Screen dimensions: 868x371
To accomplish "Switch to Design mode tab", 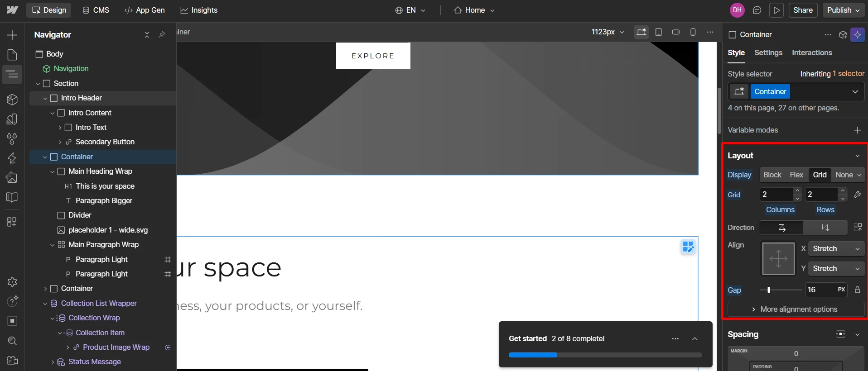I will click(49, 10).
